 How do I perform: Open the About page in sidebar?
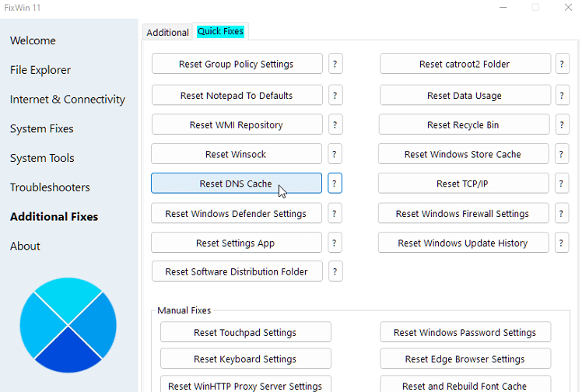click(25, 246)
